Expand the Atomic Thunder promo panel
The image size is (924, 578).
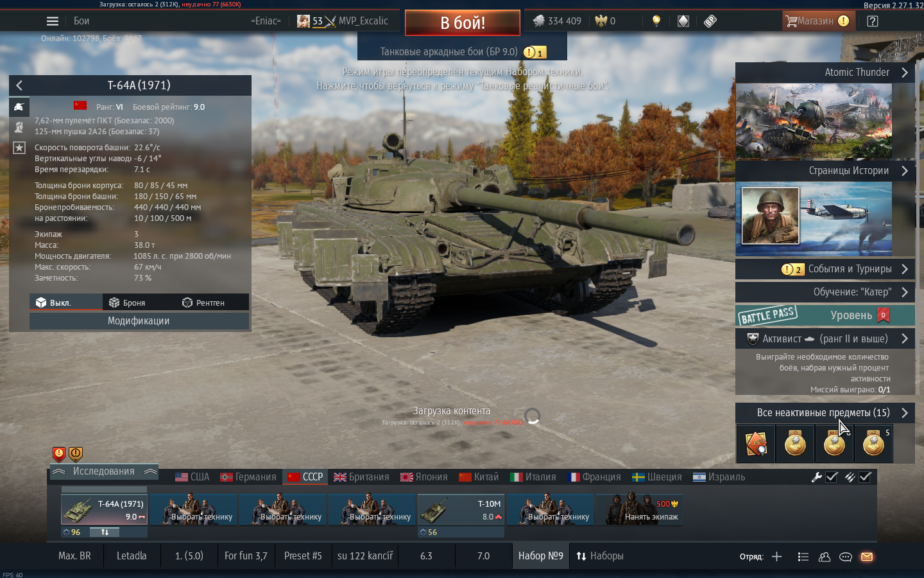pos(825,73)
